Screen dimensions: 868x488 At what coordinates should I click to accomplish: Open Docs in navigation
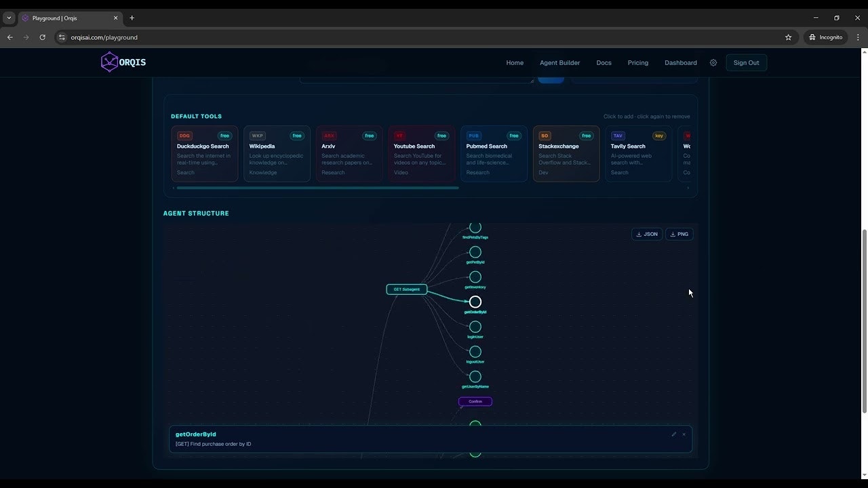(x=604, y=62)
